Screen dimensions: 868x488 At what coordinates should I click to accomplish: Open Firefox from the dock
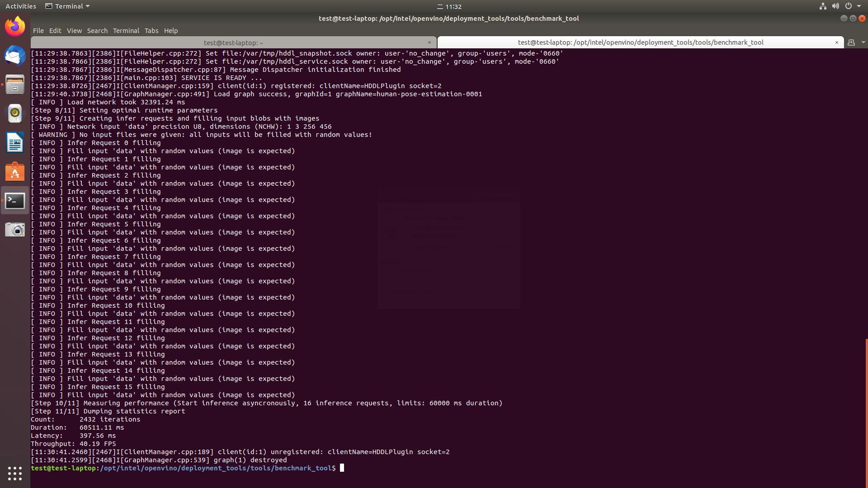tap(15, 27)
